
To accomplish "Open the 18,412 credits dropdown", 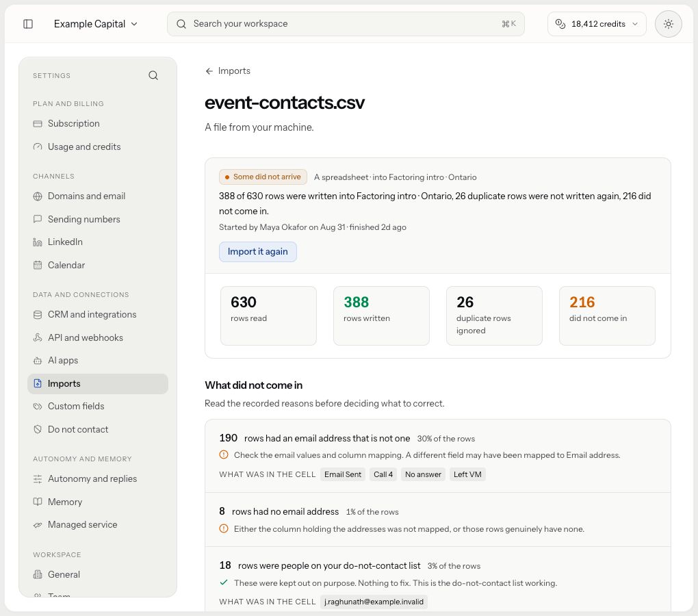I will pos(597,24).
